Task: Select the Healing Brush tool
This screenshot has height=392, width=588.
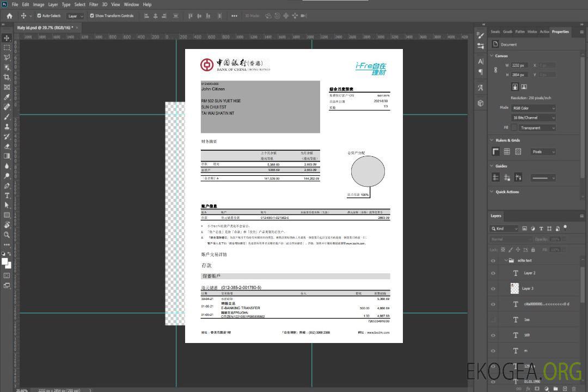Action: click(x=7, y=107)
